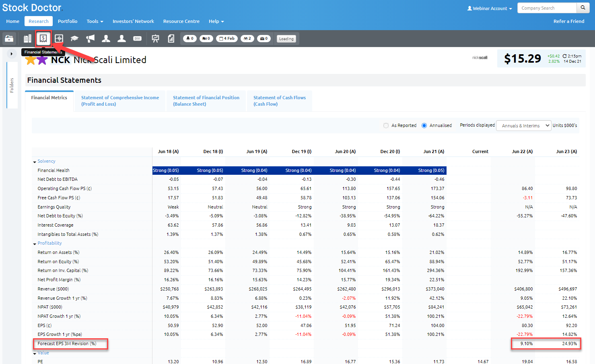The width and height of the screenshot is (595, 364).
Task: Click the Jun 18 (A) Strong (0.05) health cell
Action: 166,170
